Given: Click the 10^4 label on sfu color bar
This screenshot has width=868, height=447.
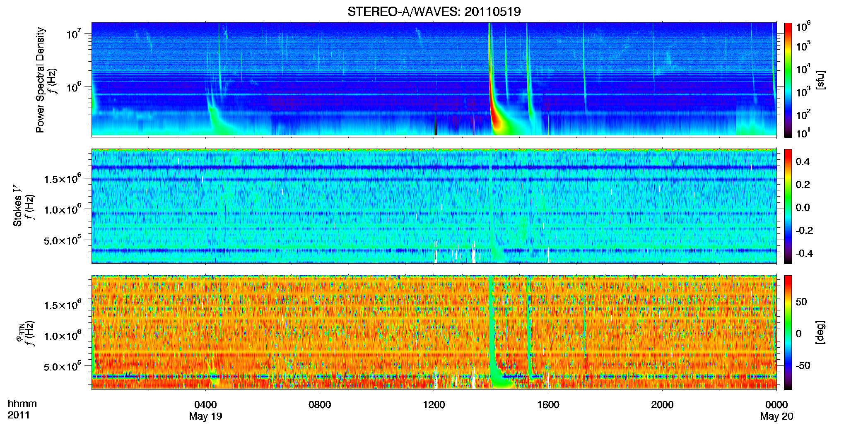Looking at the screenshot, I should coord(803,69).
